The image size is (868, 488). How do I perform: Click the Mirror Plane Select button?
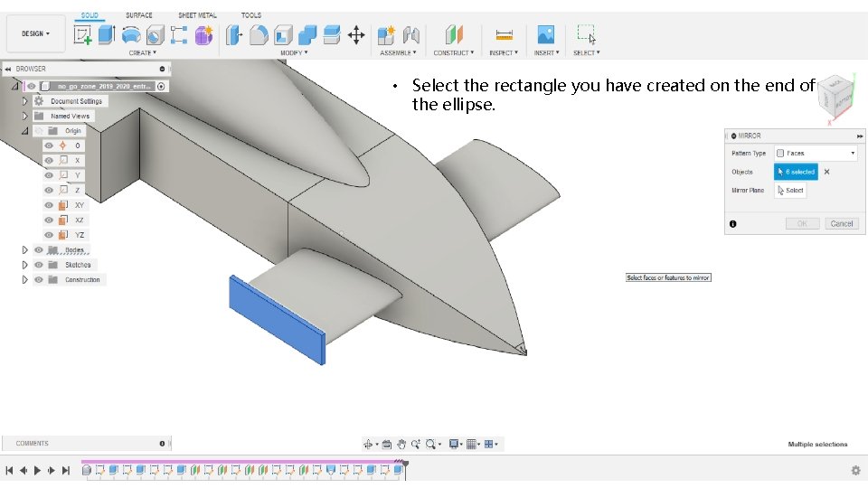[x=790, y=191]
